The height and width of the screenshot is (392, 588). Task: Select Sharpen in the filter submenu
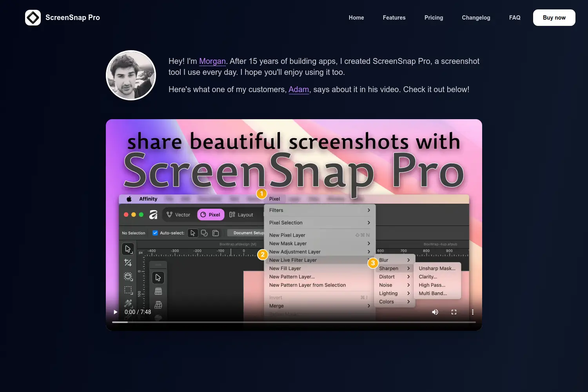pyautogui.click(x=395, y=269)
